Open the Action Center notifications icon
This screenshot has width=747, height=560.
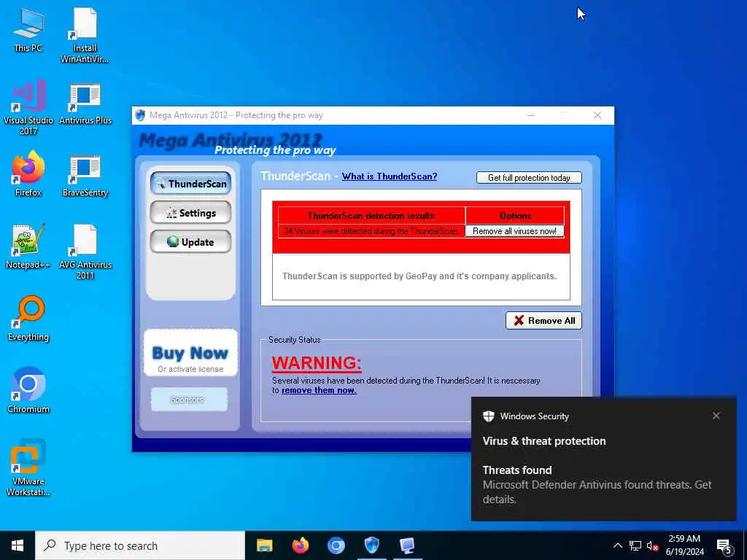coord(724,546)
